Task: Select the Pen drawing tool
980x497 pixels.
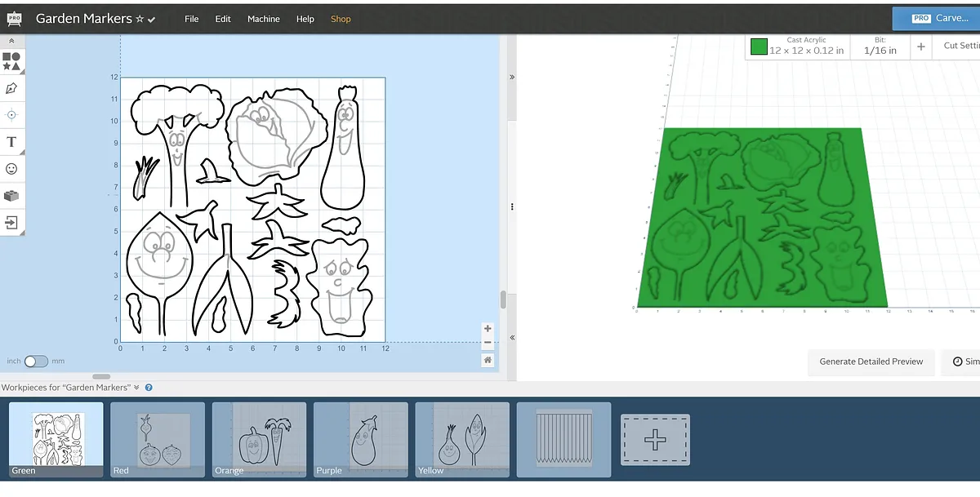Action: point(11,88)
